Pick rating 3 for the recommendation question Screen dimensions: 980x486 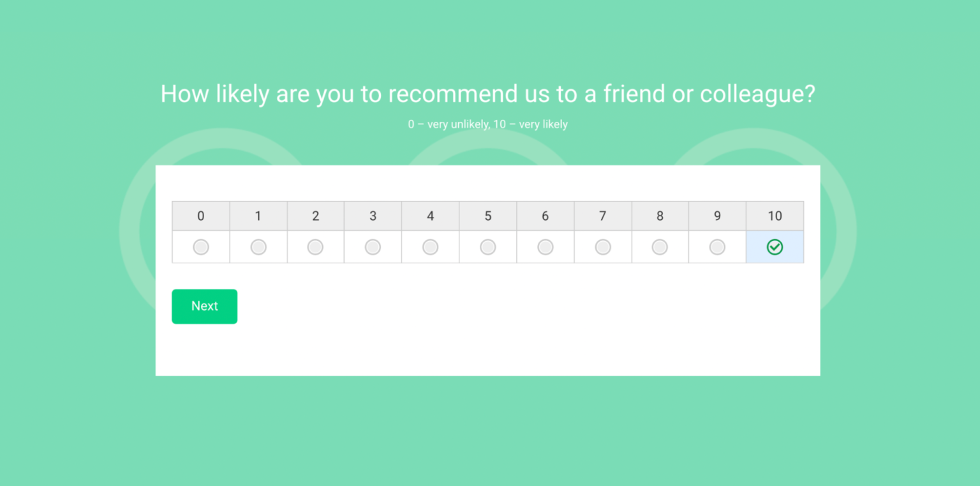pos(373,247)
